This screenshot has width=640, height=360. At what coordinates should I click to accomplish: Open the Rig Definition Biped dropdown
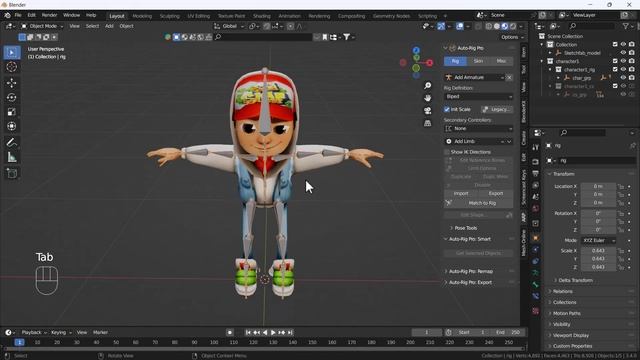tap(478, 97)
